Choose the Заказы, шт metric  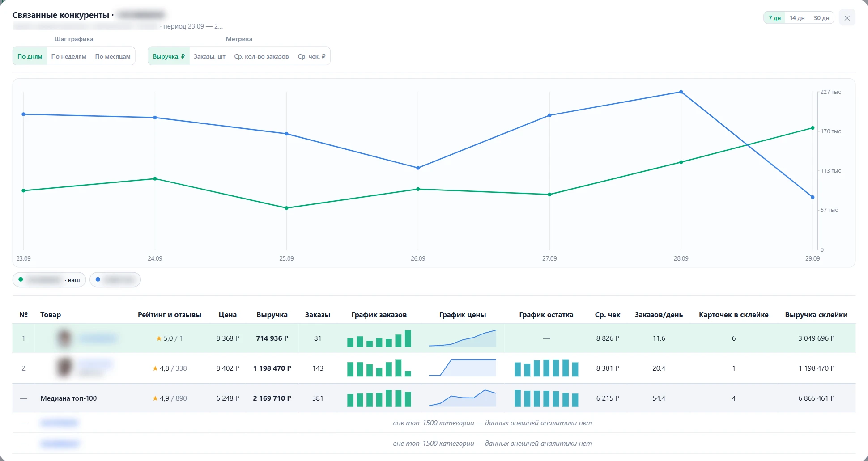tap(209, 56)
